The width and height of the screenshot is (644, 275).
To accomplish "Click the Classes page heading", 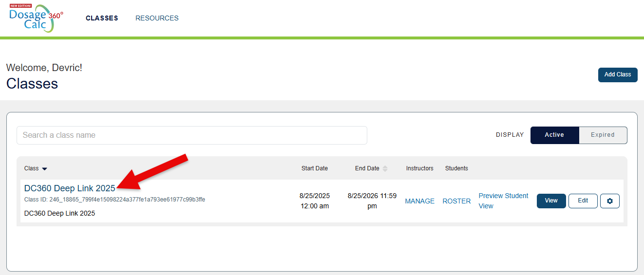I will coord(32,84).
